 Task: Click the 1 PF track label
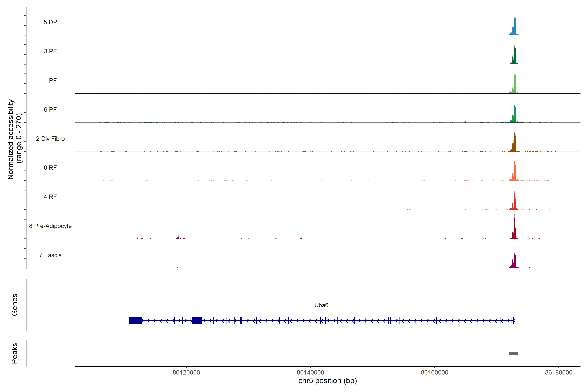[x=50, y=81]
